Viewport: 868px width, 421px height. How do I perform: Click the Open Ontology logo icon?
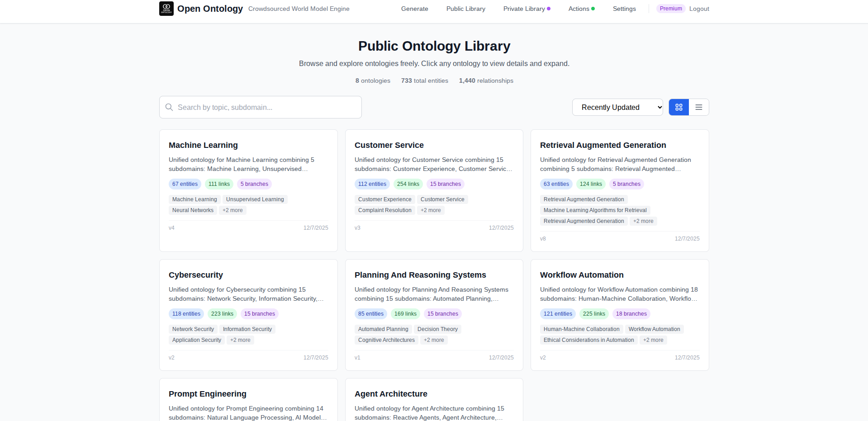(x=166, y=8)
